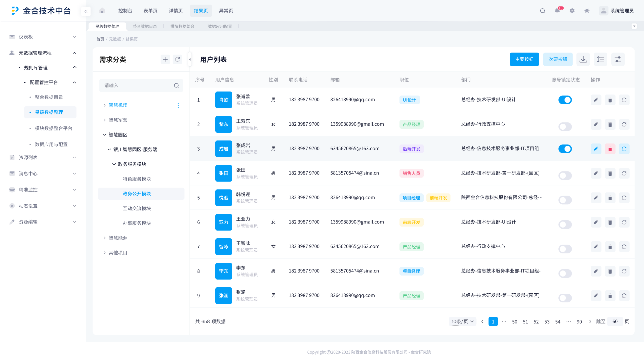
Task: Switch to the 整合数据目录 tab
Action: coord(145,26)
